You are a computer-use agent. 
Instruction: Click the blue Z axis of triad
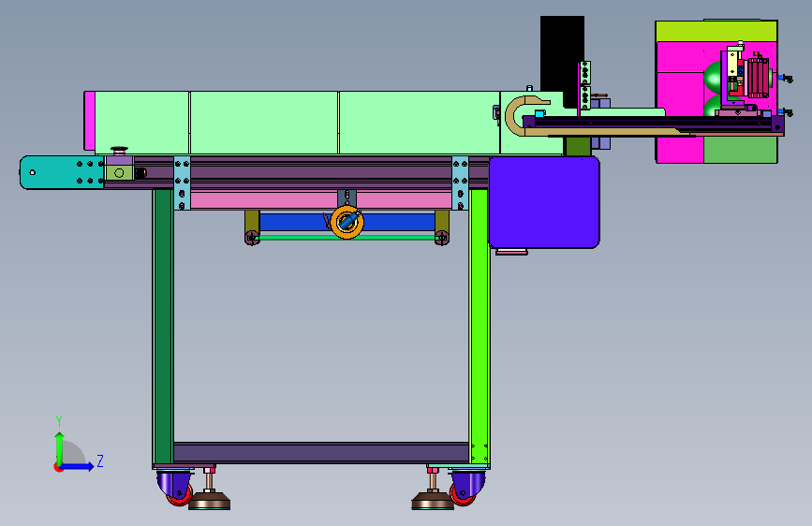click(x=78, y=466)
